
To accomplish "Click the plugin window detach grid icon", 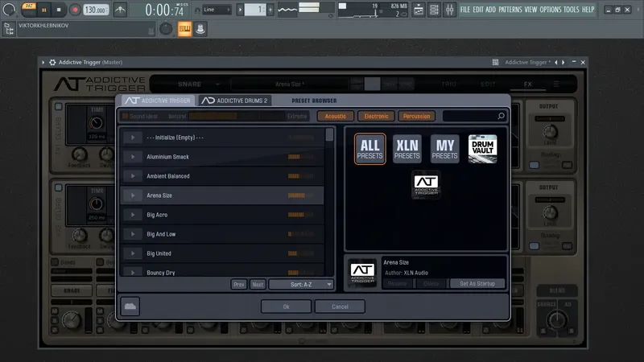I will pyautogui.click(x=495, y=63).
